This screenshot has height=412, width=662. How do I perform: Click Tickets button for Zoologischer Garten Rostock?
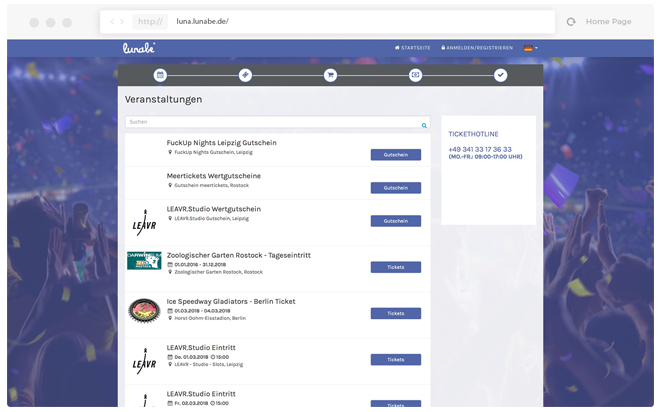396,267
